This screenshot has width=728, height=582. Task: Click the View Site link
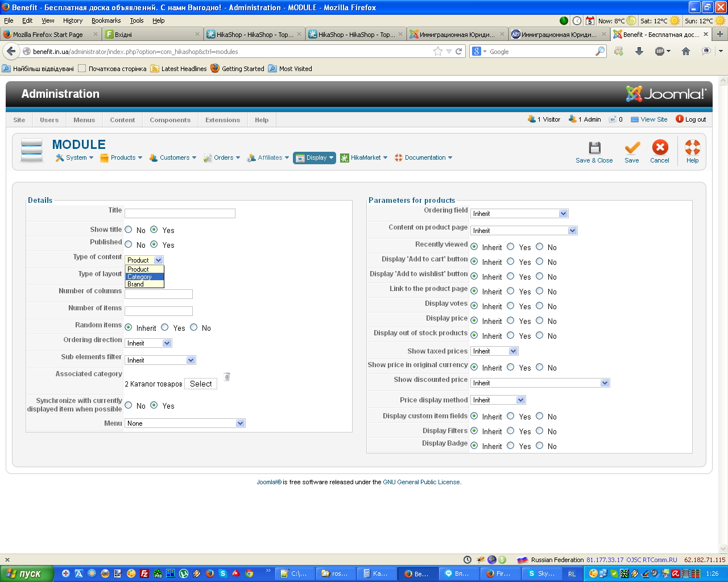point(649,119)
